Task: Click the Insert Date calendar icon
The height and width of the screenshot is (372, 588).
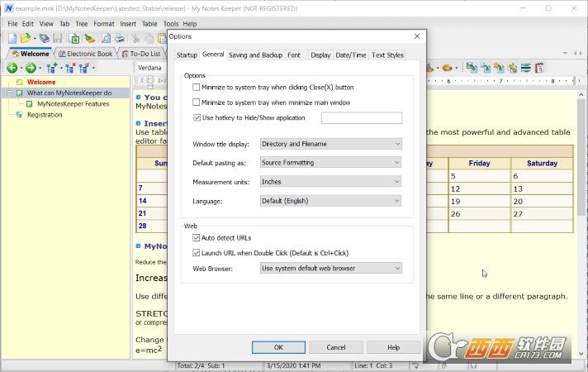Action: coord(539,68)
